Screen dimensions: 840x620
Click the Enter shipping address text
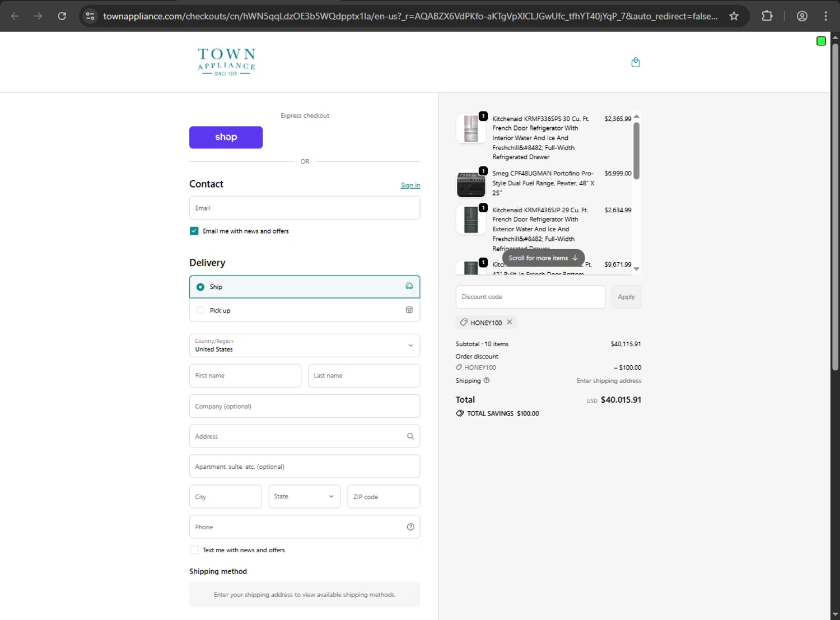[609, 381]
